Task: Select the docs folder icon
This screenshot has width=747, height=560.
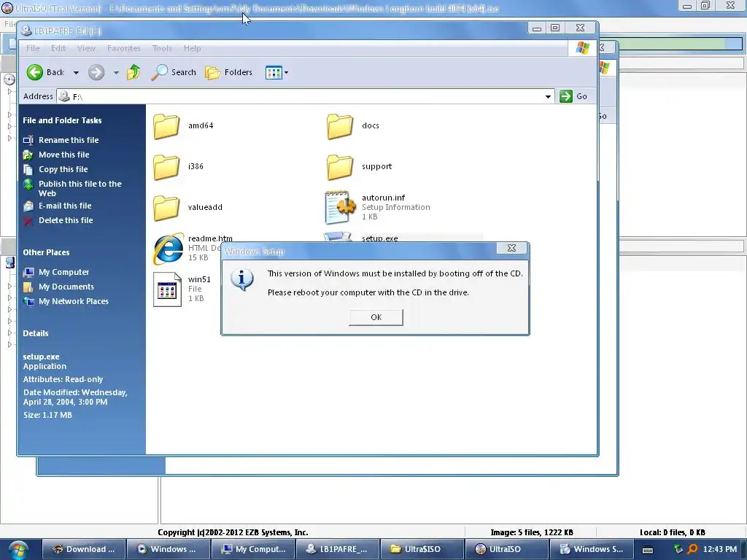Action: click(x=340, y=126)
